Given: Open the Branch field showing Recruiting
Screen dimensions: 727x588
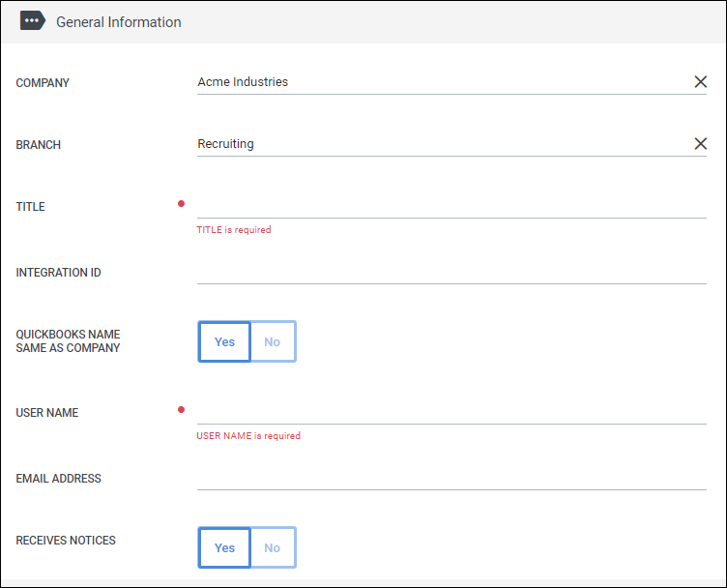Looking at the screenshot, I should pyautogui.click(x=435, y=144).
